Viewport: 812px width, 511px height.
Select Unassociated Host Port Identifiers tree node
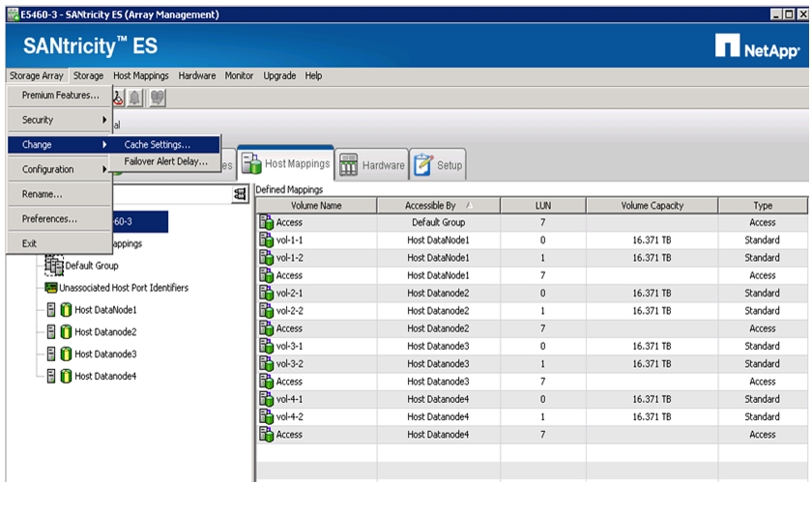tap(124, 287)
